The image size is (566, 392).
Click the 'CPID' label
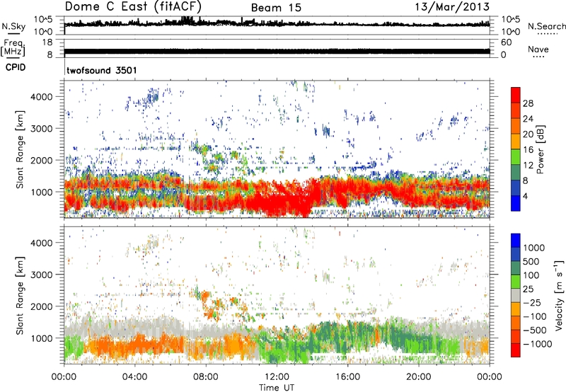tap(16, 67)
